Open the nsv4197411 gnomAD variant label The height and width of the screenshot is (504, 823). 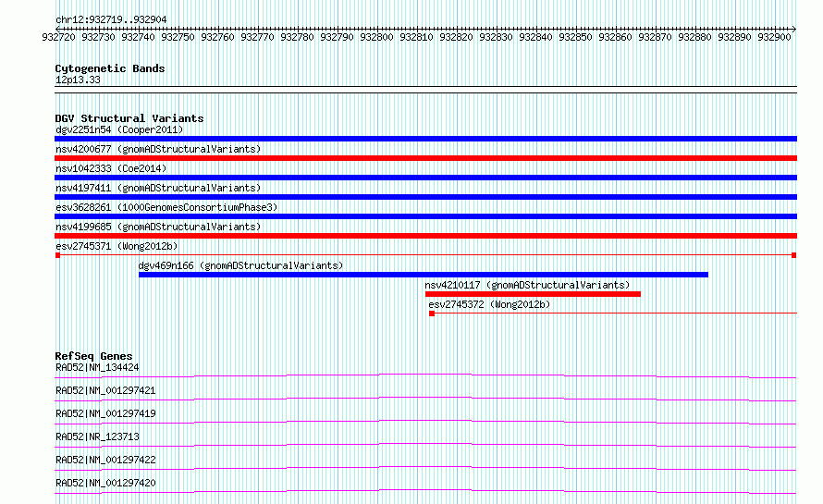point(158,188)
